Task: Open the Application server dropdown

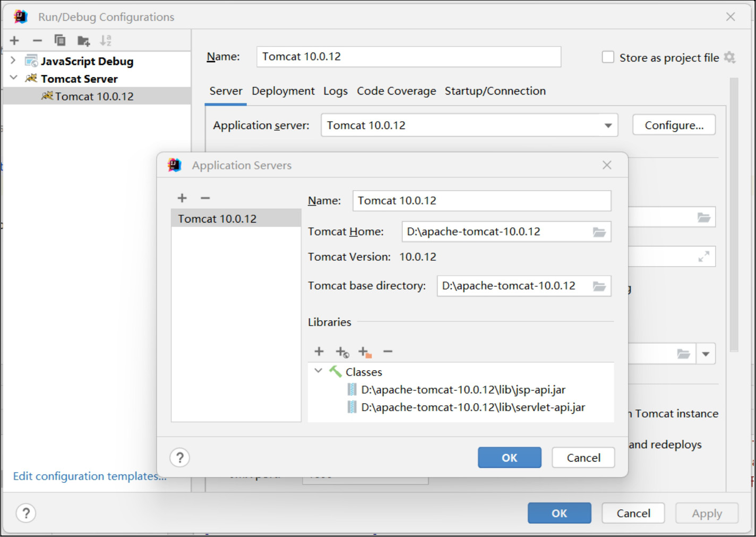Action: [608, 126]
